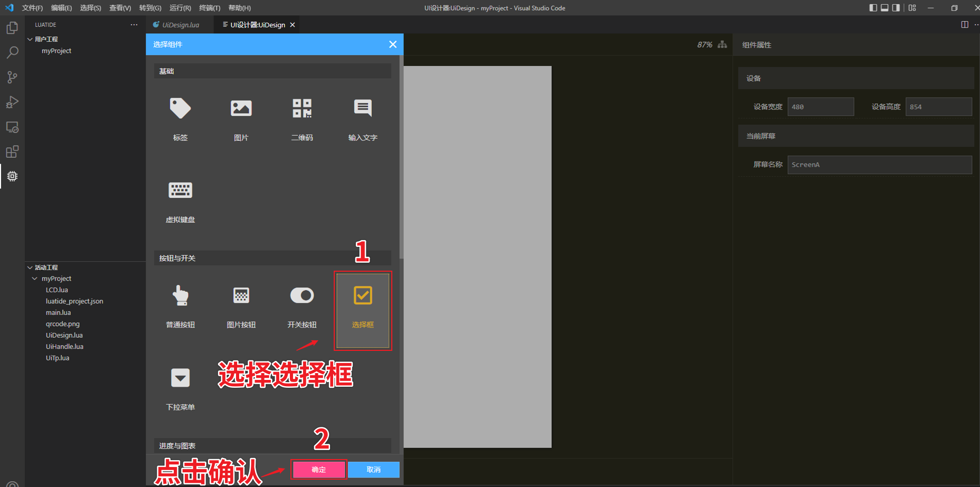The width and height of the screenshot is (980, 487).
Task: Open main.lua file
Action: point(58,312)
